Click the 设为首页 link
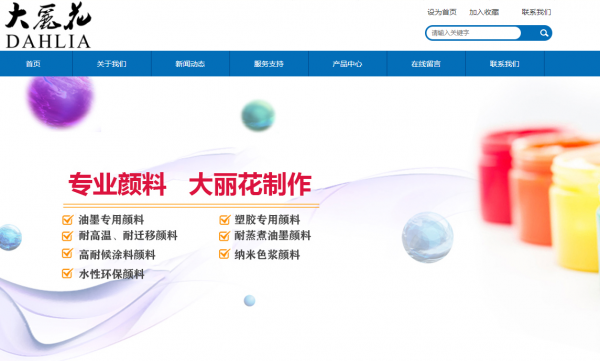The image size is (600, 361). point(442,12)
